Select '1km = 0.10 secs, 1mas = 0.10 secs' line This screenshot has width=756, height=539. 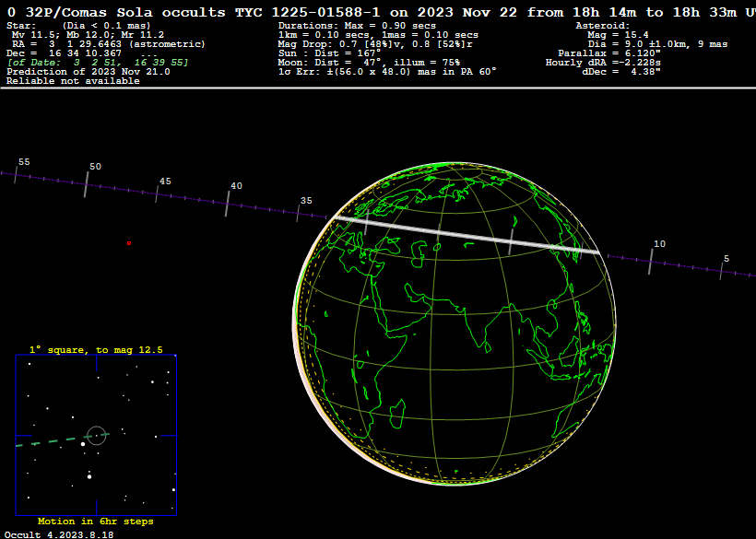pyautogui.click(x=378, y=35)
